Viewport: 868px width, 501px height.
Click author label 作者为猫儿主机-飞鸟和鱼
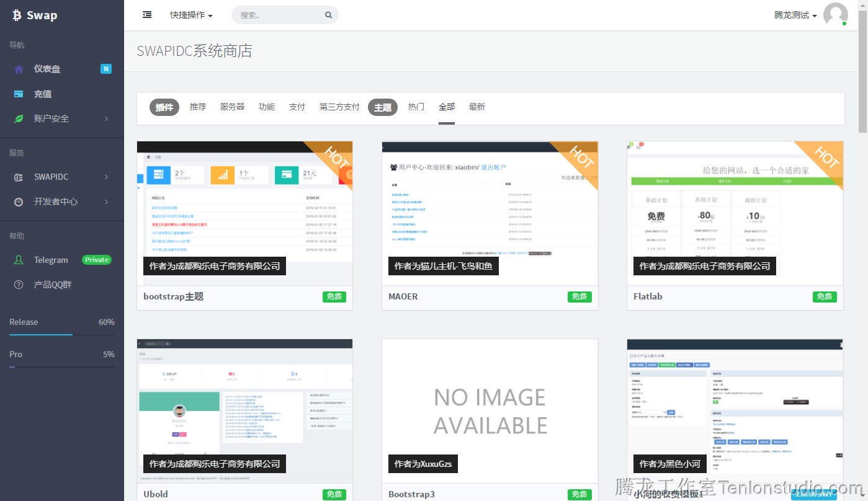pyautogui.click(x=444, y=266)
